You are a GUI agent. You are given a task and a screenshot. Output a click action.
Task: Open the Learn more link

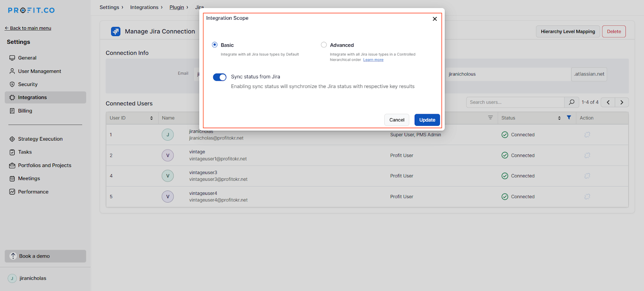click(x=373, y=60)
